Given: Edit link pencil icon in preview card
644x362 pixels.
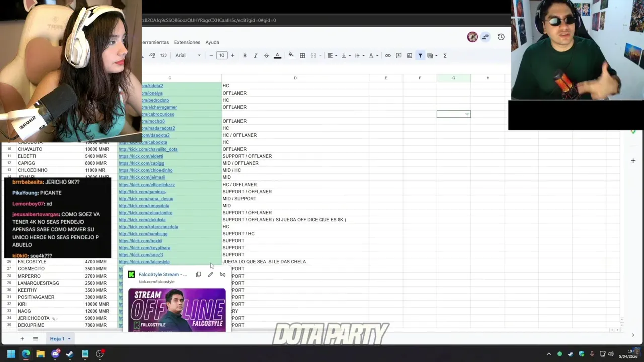Looking at the screenshot, I should click(211, 275).
